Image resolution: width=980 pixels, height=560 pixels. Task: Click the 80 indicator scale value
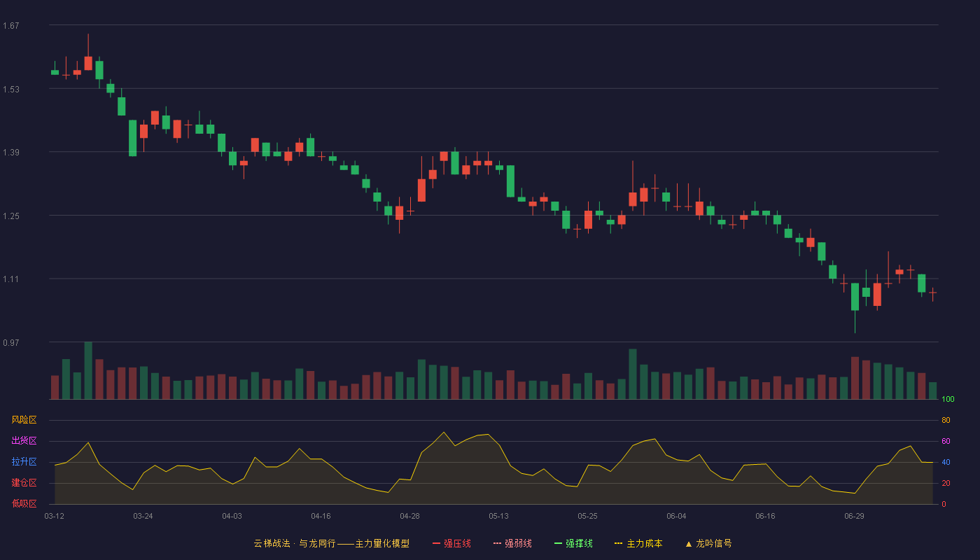946,421
